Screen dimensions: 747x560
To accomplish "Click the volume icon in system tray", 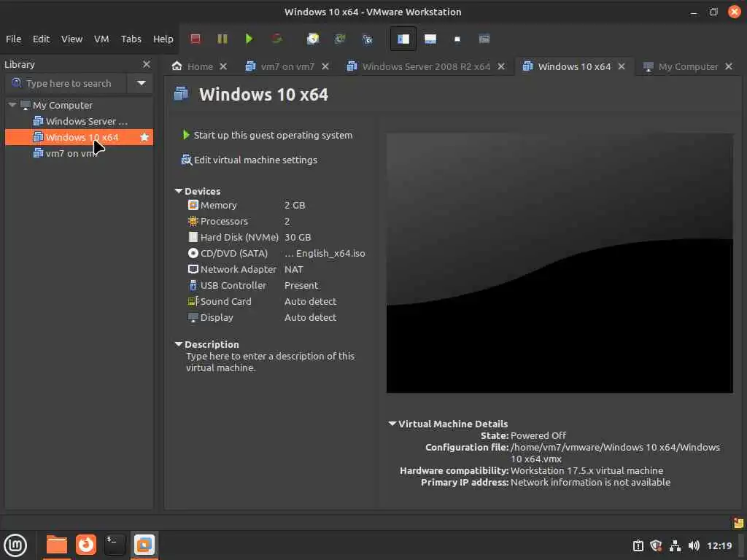I will (694, 545).
